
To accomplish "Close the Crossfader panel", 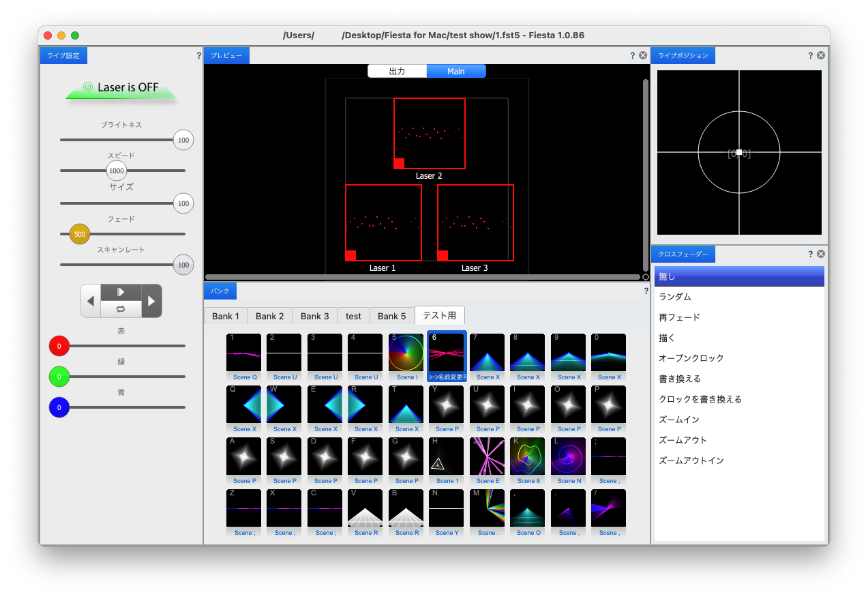I will pyautogui.click(x=821, y=254).
